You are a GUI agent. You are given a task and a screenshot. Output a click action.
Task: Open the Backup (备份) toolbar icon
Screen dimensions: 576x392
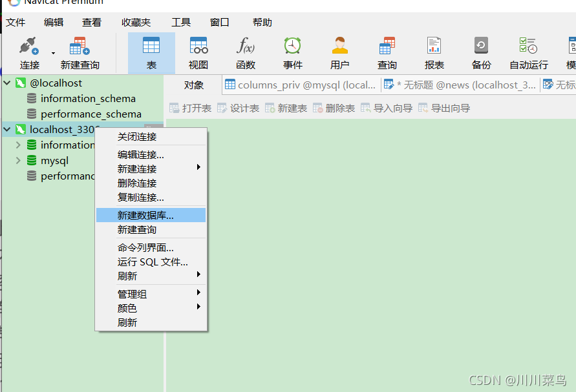(481, 45)
